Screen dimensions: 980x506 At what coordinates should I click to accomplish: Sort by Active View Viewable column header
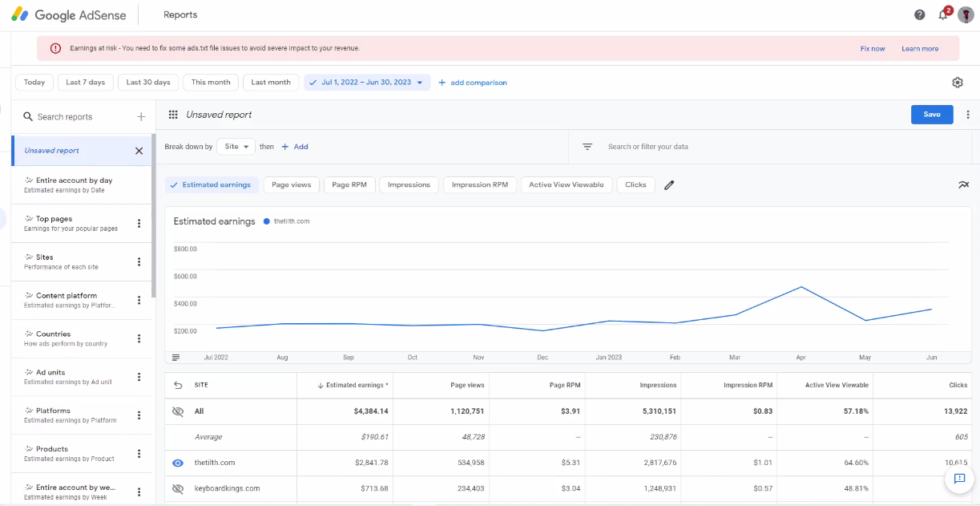[837, 386]
